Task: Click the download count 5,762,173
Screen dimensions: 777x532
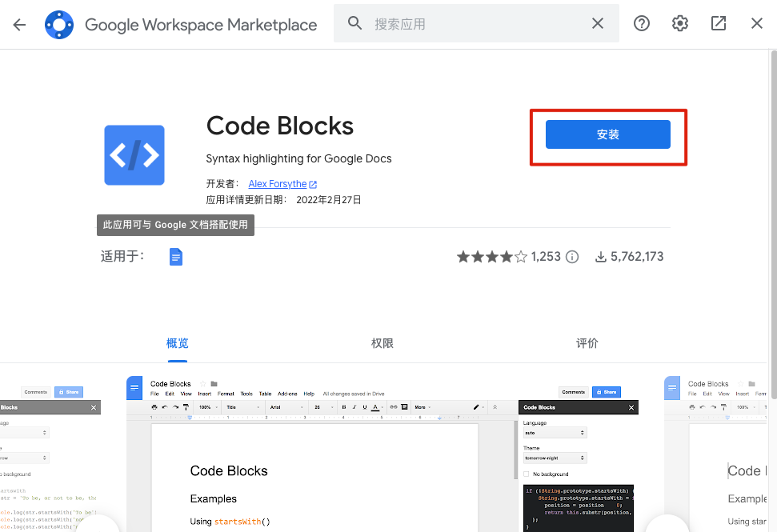Action: coord(637,257)
